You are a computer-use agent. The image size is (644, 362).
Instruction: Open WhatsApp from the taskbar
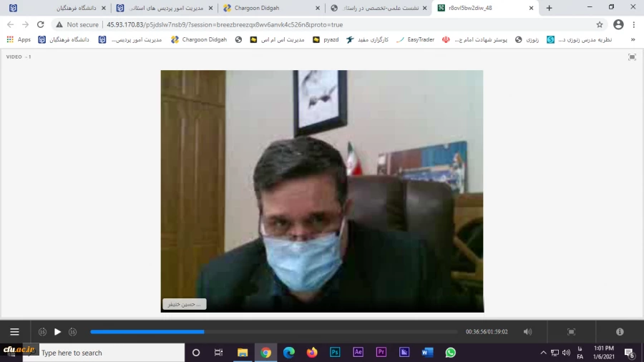pos(450,353)
